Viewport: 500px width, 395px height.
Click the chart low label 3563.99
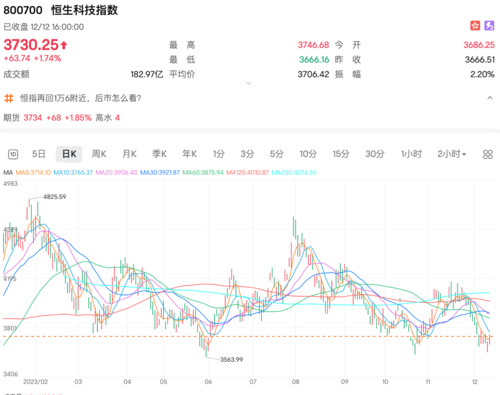231,359
